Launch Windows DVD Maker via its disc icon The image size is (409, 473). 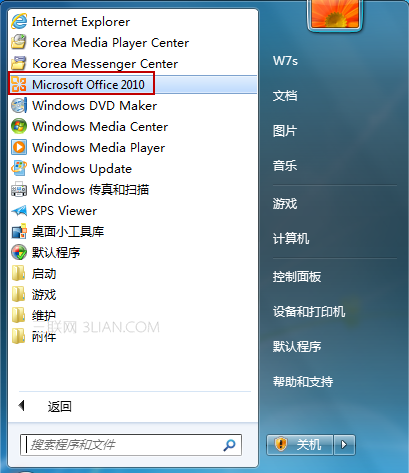coord(19,105)
